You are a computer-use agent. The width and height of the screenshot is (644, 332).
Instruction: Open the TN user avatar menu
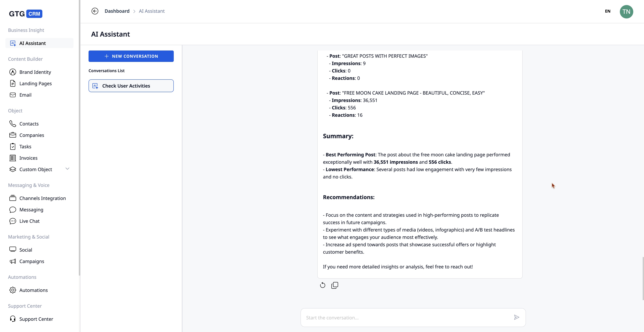click(626, 12)
